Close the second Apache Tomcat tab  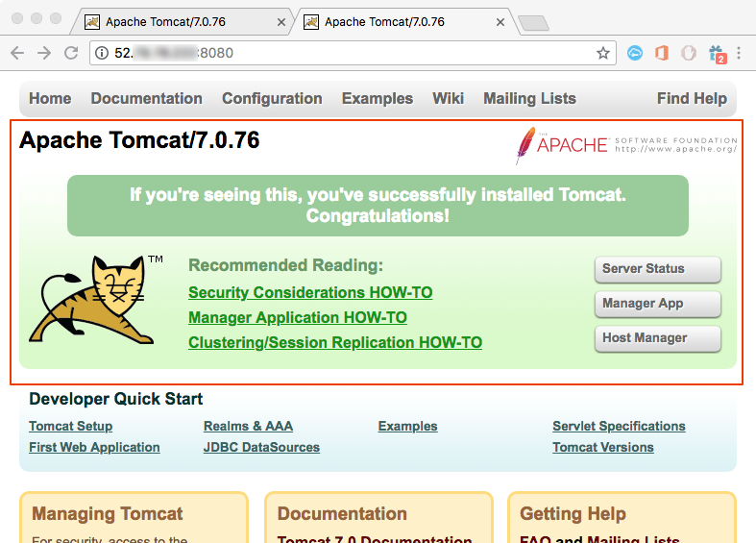click(x=500, y=22)
